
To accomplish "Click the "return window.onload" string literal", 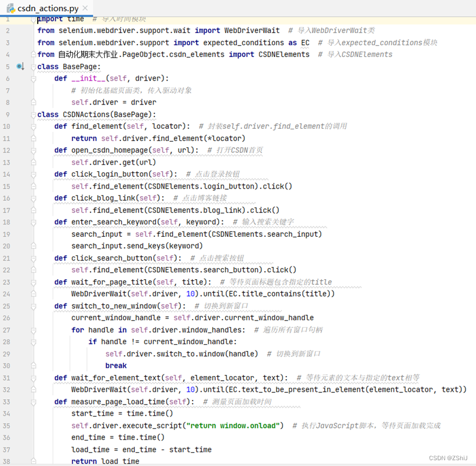I will [x=232, y=426].
